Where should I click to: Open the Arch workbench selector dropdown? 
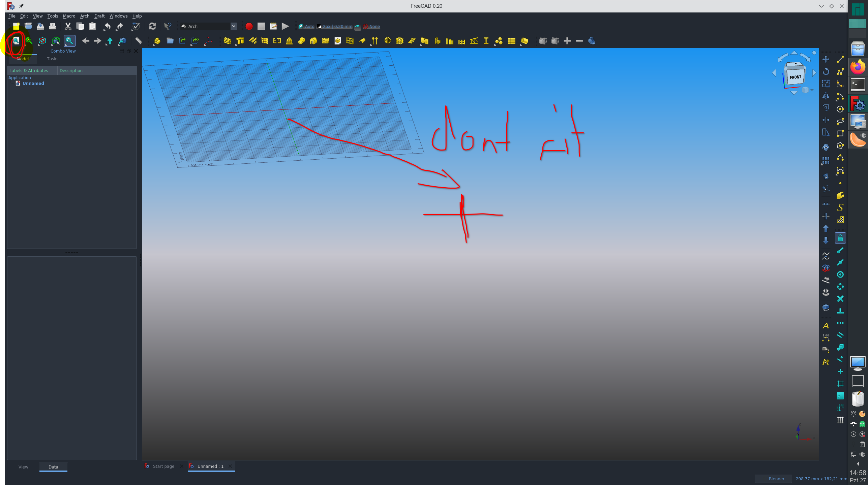click(x=234, y=26)
